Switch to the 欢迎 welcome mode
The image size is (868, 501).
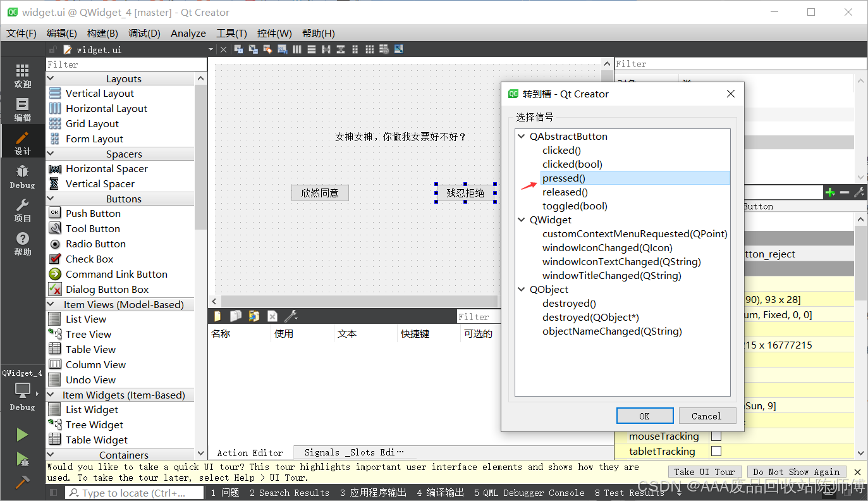[22, 75]
